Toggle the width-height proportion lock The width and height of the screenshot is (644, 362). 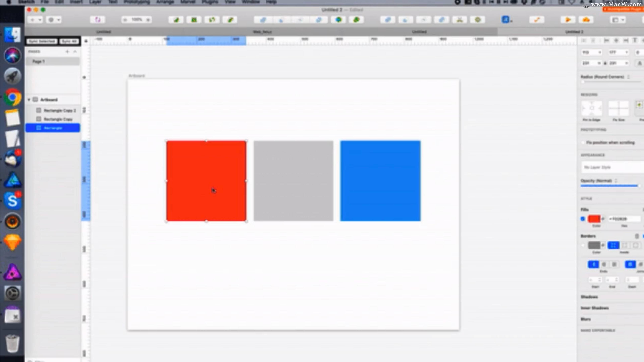pos(605,63)
